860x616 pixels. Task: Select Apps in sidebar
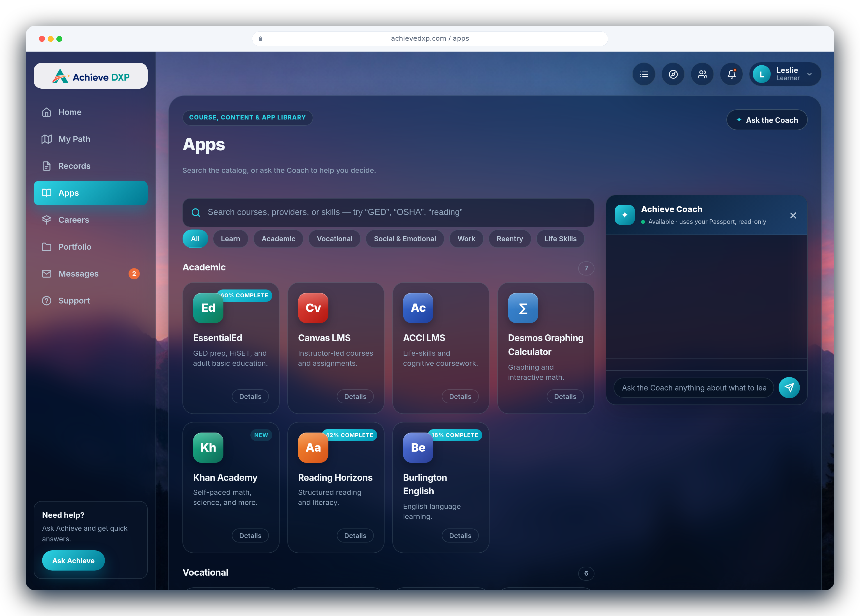(91, 193)
